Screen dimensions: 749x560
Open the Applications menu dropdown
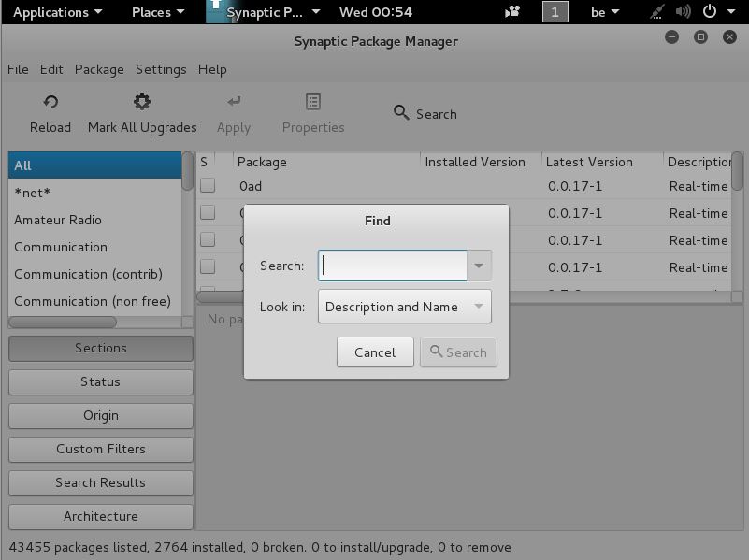[x=57, y=12]
